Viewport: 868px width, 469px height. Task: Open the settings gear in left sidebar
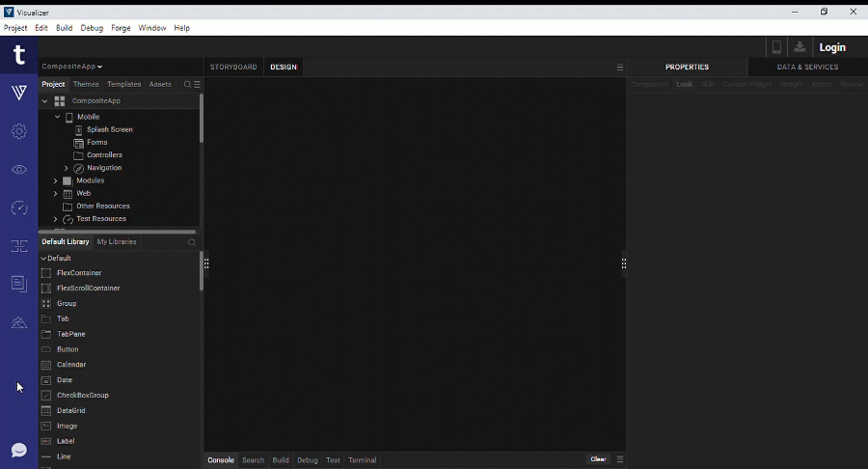click(x=18, y=131)
